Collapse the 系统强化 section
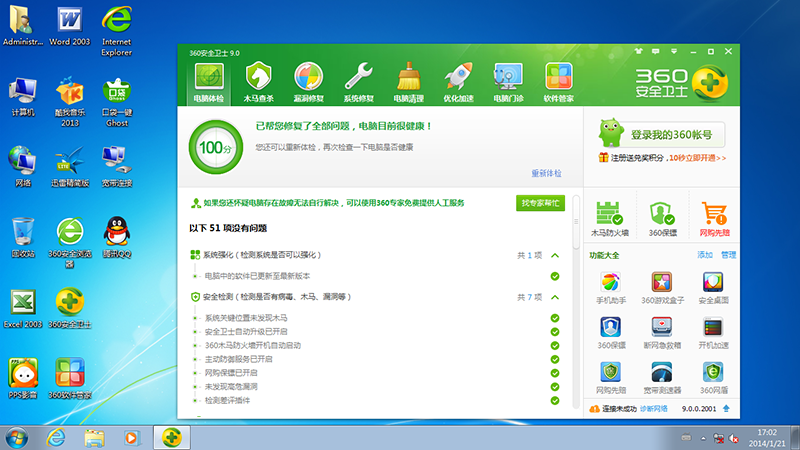800x450 pixels. [555, 256]
